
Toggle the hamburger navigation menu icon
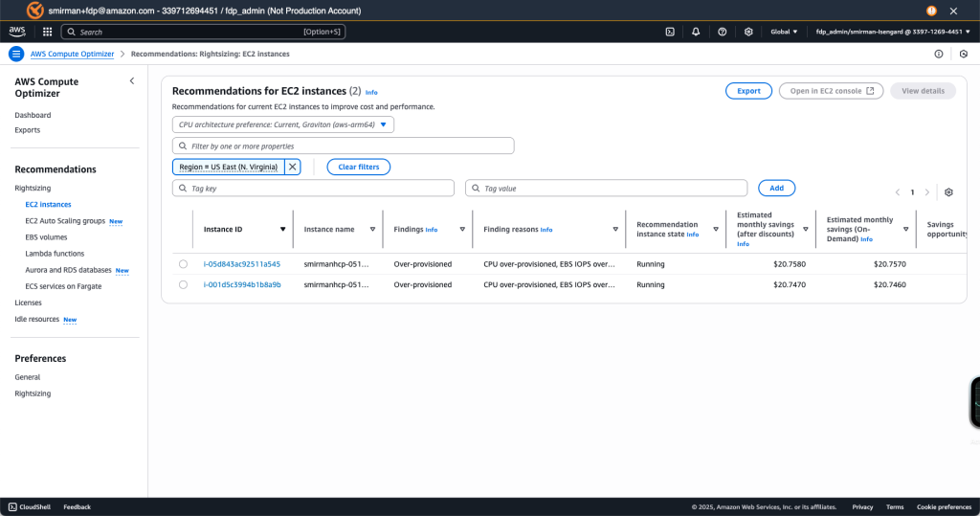coord(16,54)
